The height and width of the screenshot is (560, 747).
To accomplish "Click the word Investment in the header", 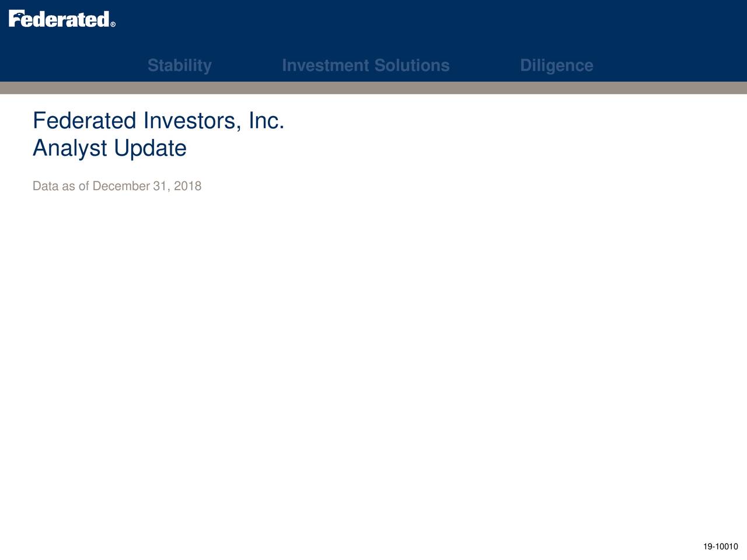I will 326,65.
